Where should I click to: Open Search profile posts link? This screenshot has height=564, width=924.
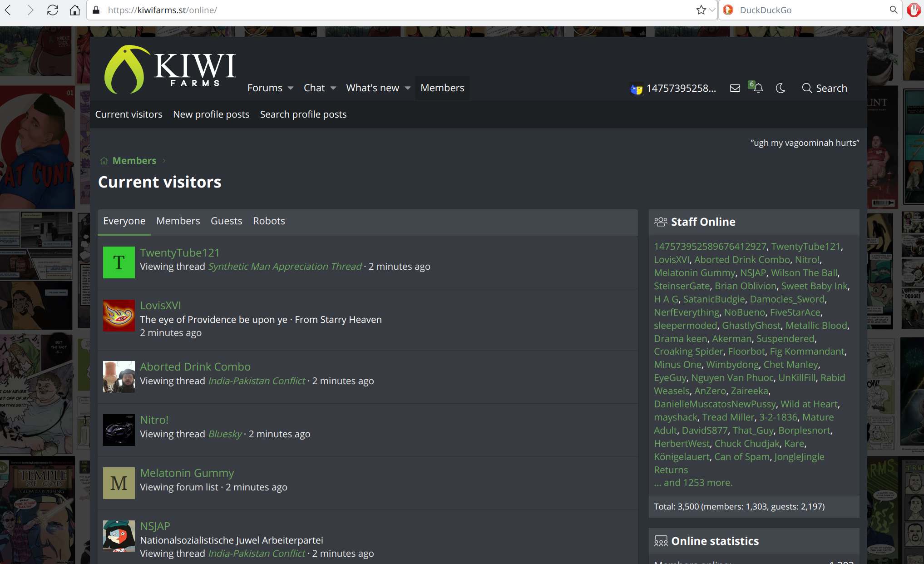pyautogui.click(x=303, y=114)
